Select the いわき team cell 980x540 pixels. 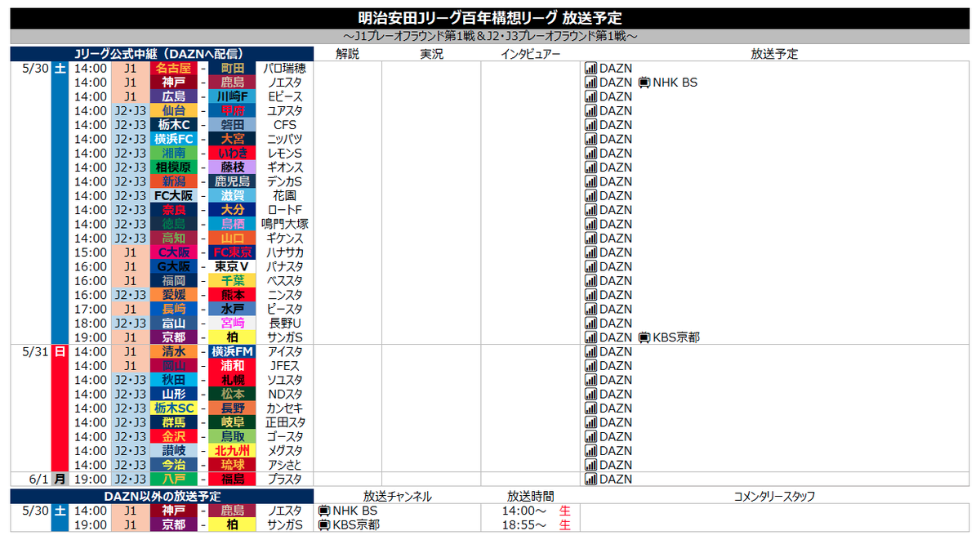[232, 153]
